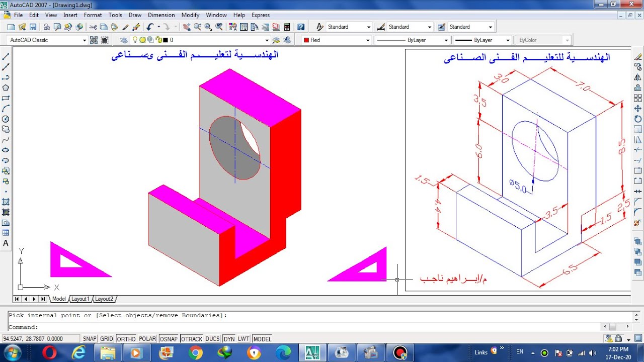The width and height of the screenshot is (644, 362).
Task: Toggle DYN dynamic input
Action: coord(229,339)
